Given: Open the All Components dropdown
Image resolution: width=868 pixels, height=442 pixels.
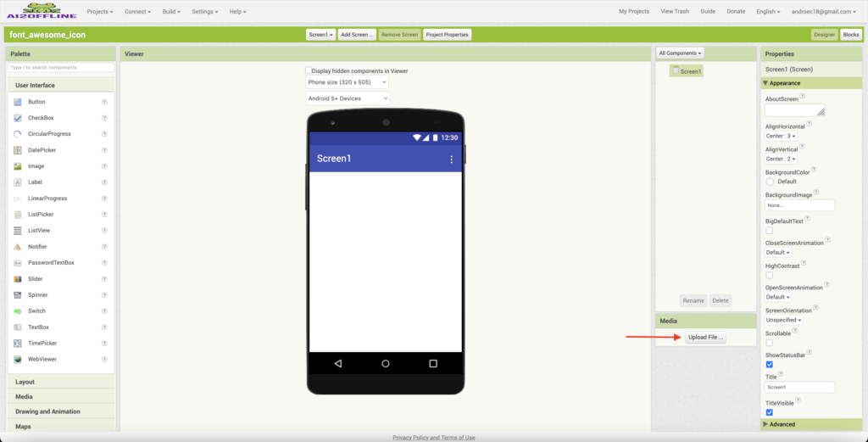Looking at the screenshot, I should 681,53.
